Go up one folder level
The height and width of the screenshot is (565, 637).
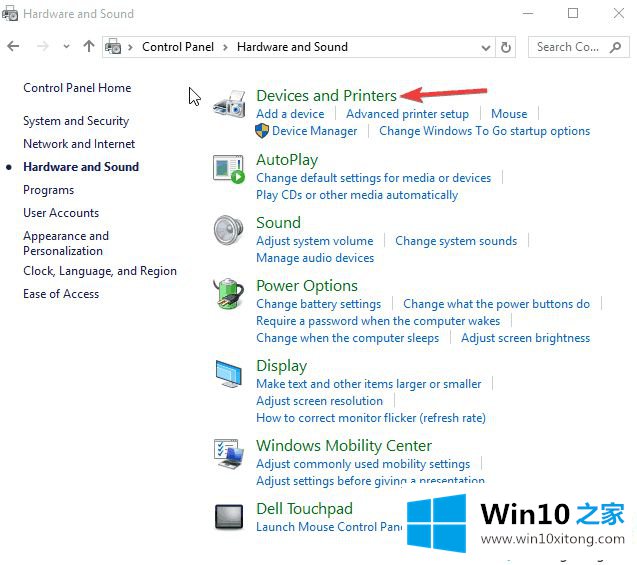pyautogui.click(x=89, y=46)
